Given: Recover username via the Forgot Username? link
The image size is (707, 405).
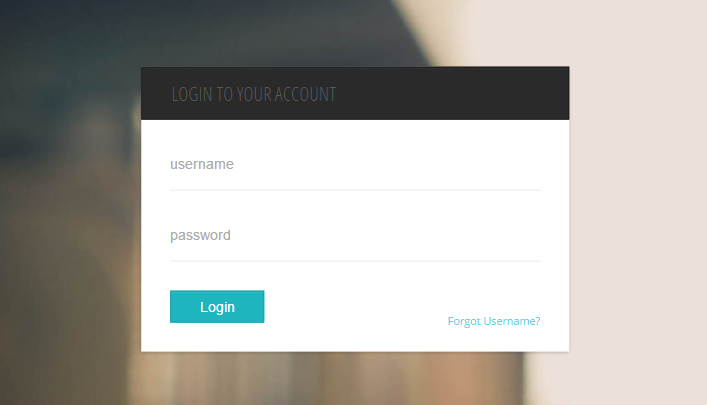Looking at the screenshot, I should [494, 321].
